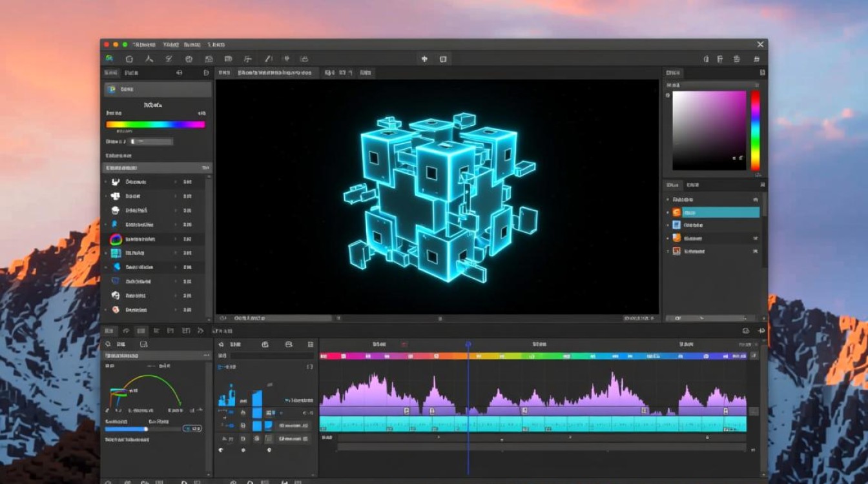This screenshot has height=484, width=868.
Task: Click the blue playhead marker on the timeline ruler
Action: tap(468, 345)
